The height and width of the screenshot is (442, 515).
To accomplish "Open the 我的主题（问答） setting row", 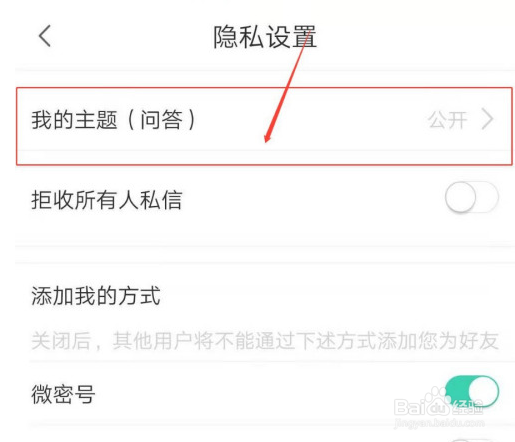I will point(264,126).
